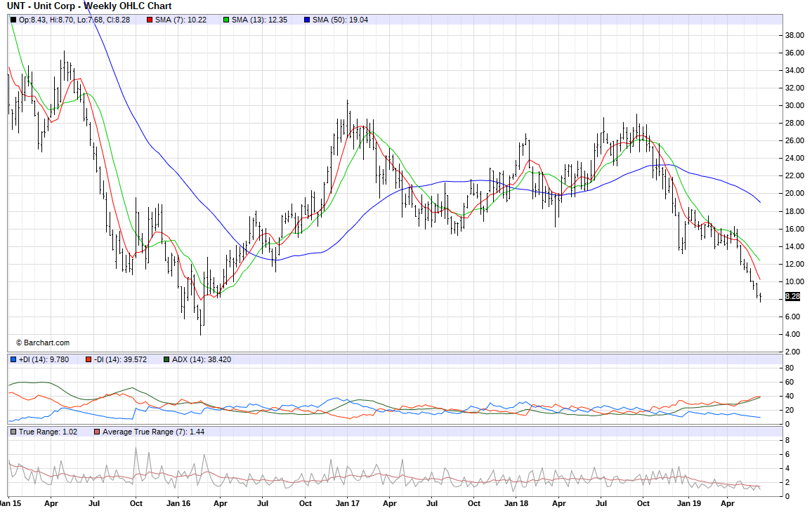
Task: Select the ADX (14): 38.420 legend text
Action: pyautogui.click(x=202, y=359)
